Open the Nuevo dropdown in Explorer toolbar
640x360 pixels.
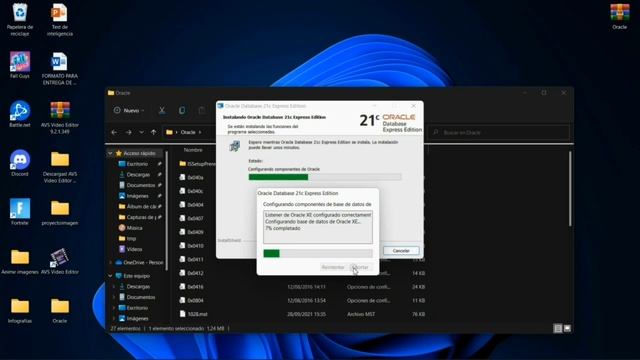129,110
